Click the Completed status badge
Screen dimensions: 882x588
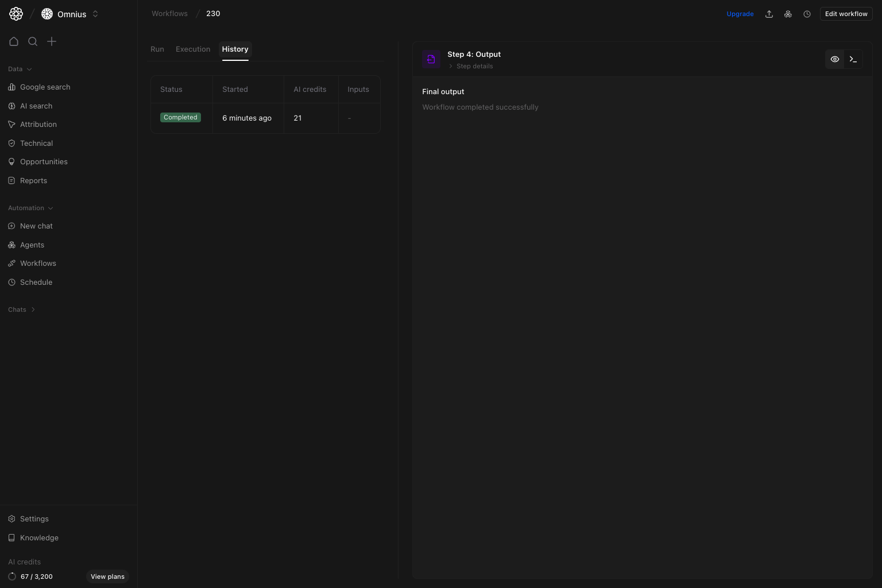click(180, 117)
